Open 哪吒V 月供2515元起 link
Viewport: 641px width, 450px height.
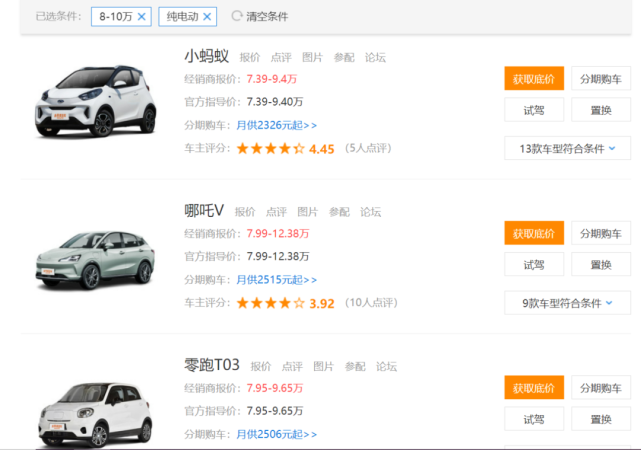277,280
